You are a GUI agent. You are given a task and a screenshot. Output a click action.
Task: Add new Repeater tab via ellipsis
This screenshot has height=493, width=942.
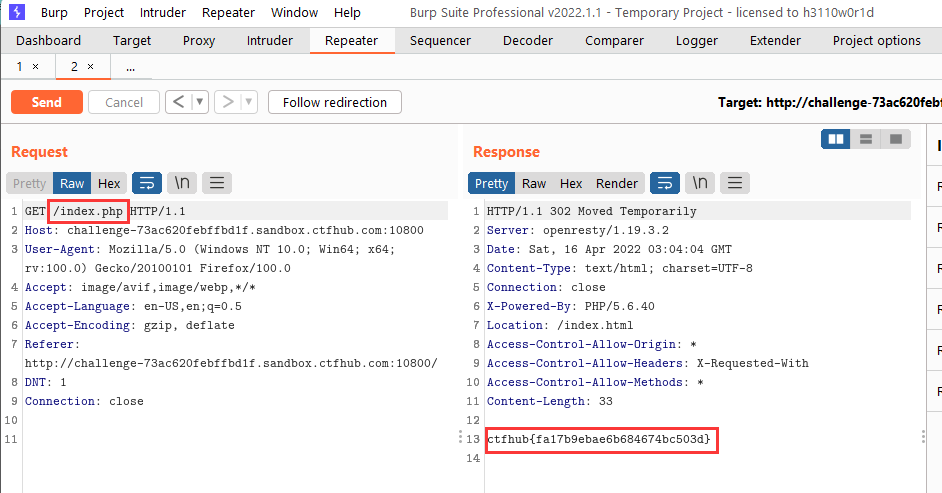click(x=130, y=67)
